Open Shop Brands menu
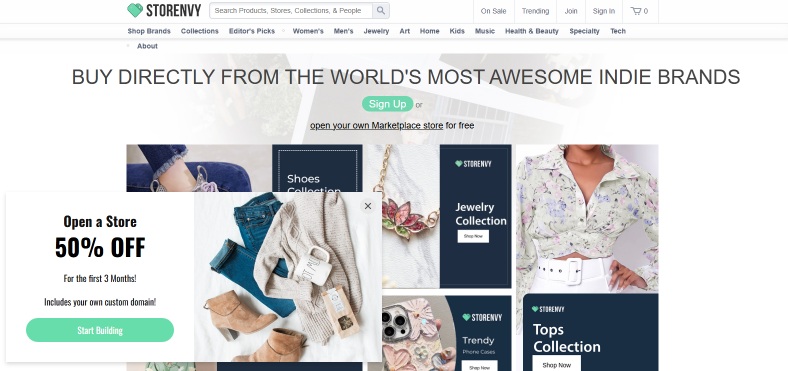The height and width of the screenshot is (371, 788). (x=149, y=31)
